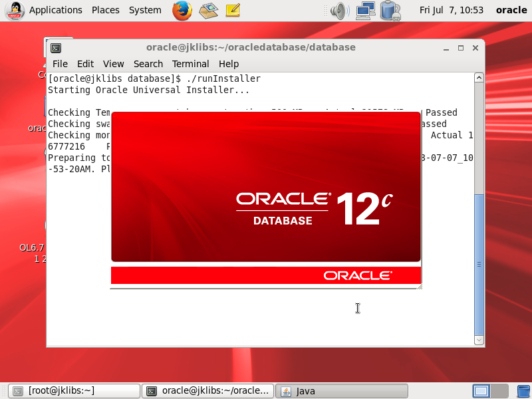Open the terminal Search menu
This screenshot has height=399, width=532.
tap(148, 64)
